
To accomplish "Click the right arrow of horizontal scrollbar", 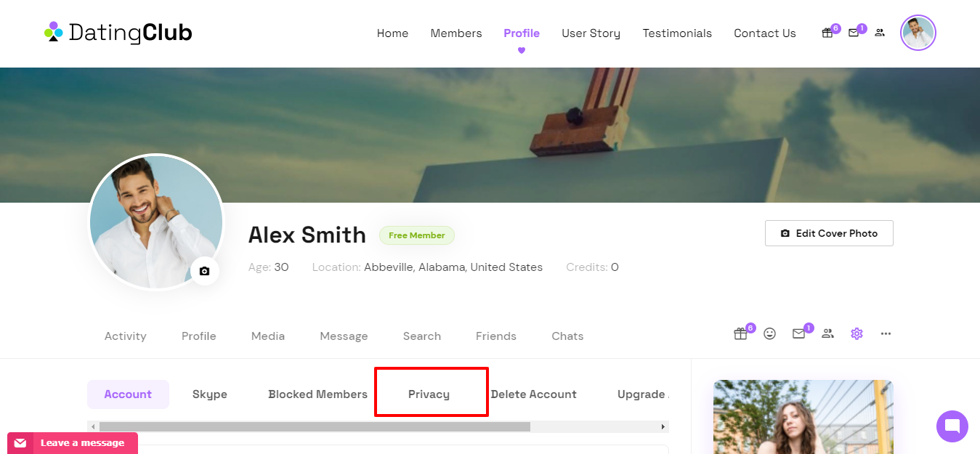I will (x=663, y=426).
